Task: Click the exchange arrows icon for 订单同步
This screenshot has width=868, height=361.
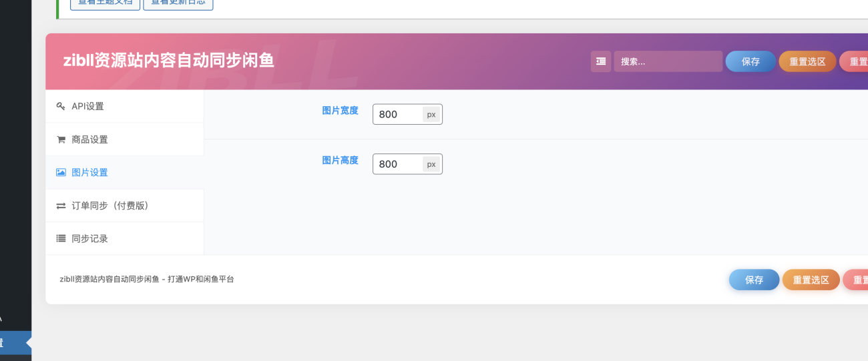Action: pyautogui.click(x=61, y=206)
